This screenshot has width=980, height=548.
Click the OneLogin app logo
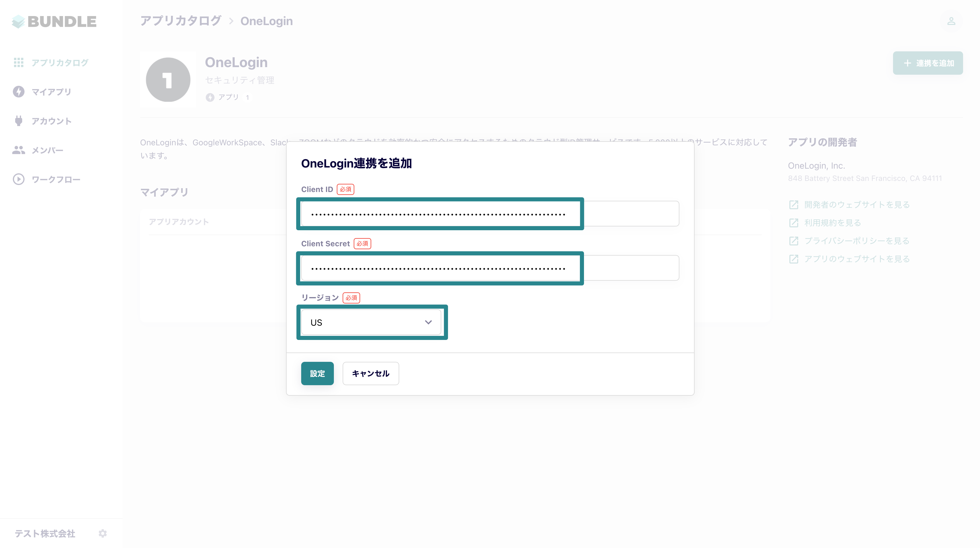(168, 80)
